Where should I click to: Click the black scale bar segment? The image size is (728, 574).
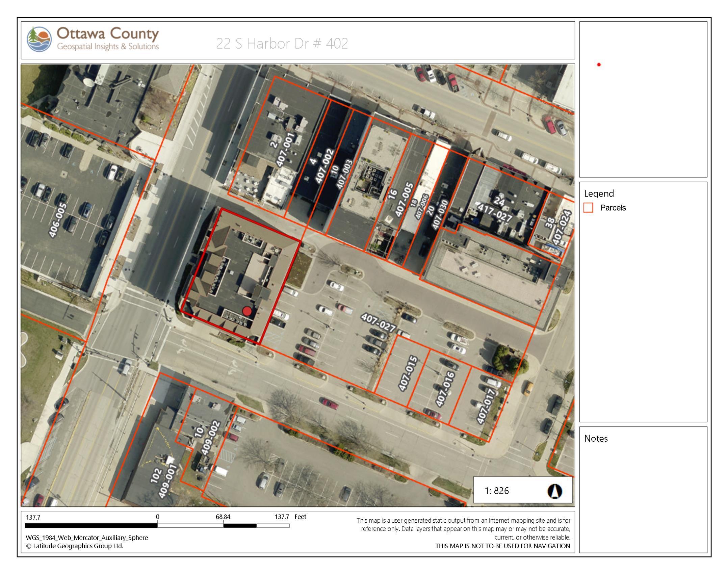pyautogui.click(x=91, y=526)
